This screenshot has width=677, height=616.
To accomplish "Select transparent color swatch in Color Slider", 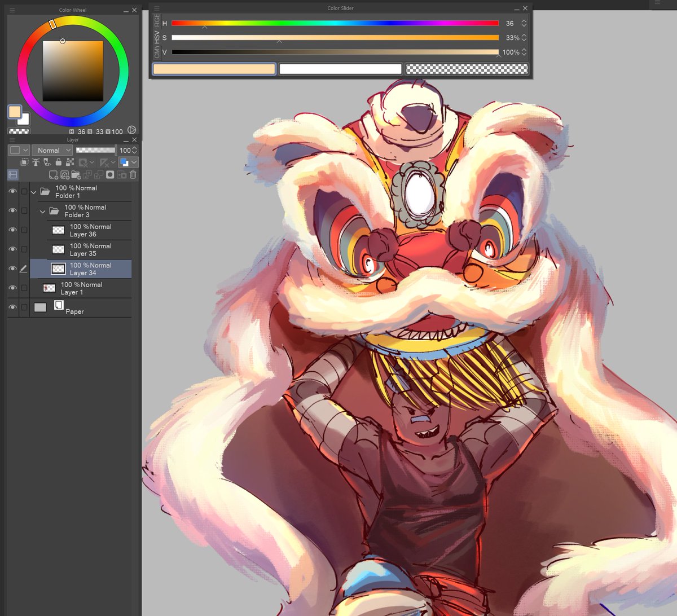I will [x=467, y=69].
